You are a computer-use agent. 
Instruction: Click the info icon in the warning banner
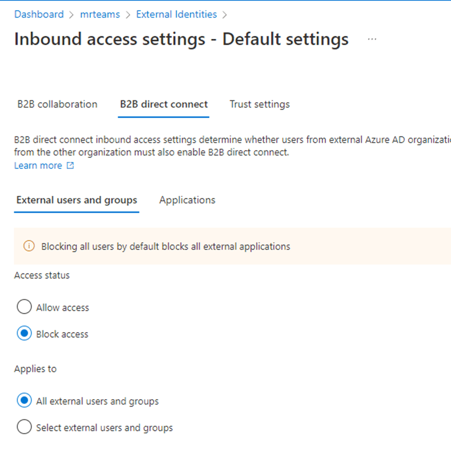coord(29,246)
